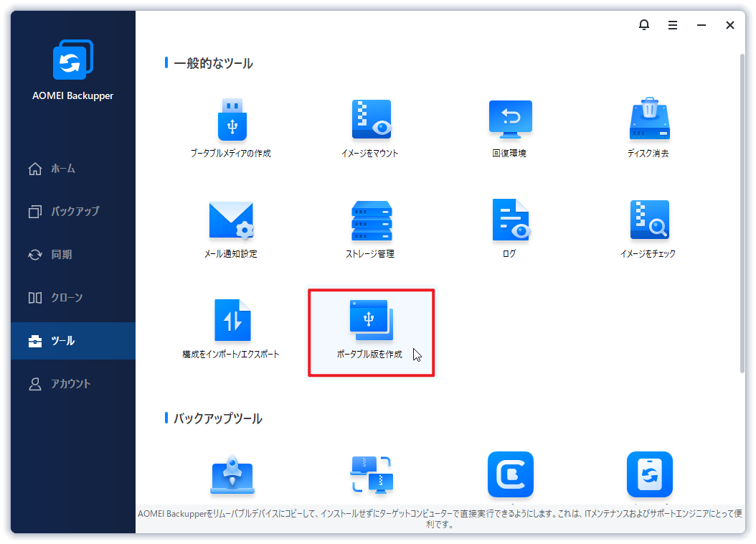756x544 pixels.
Task: Go to バックアップ in the sidebar
Action: (73, 211)
